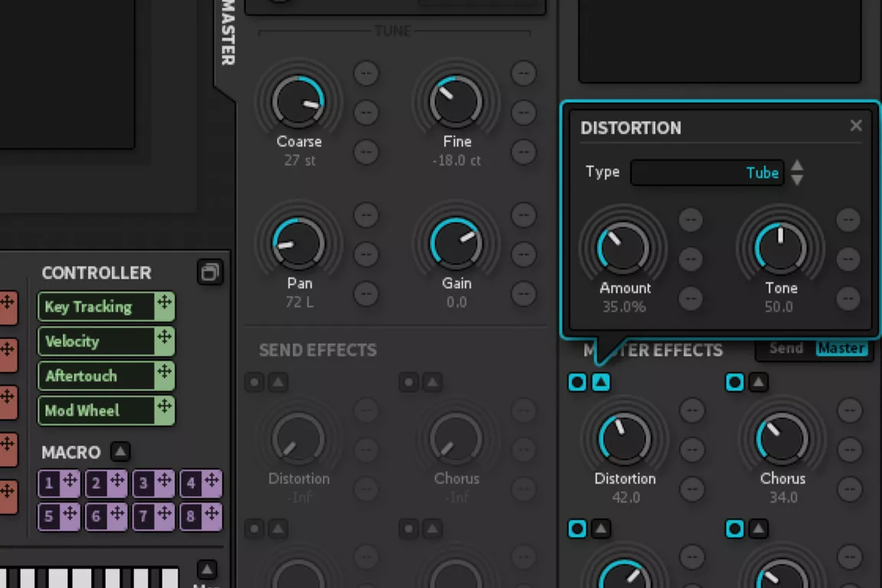This screenshot has width=882, height=588.
Task: Click first modulation slot beside Coarse knob
Action: pos(366,73)
